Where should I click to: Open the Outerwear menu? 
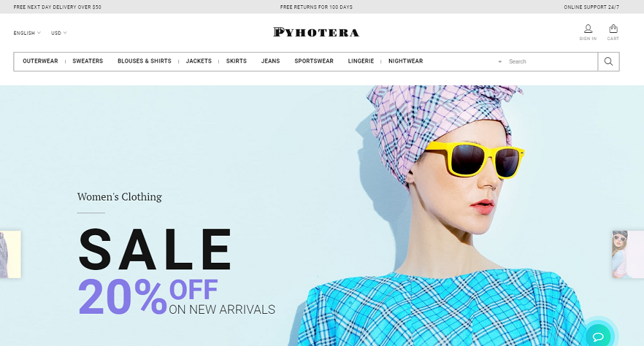[x=40, y=61]
